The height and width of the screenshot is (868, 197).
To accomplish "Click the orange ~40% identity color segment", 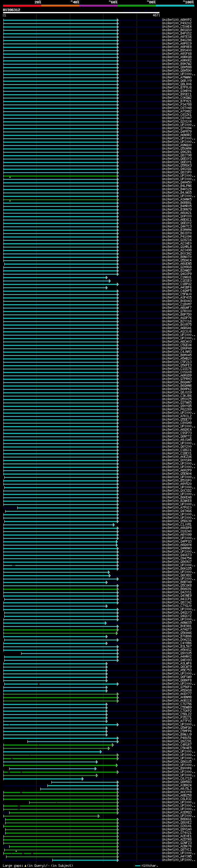I will (60, 6).
